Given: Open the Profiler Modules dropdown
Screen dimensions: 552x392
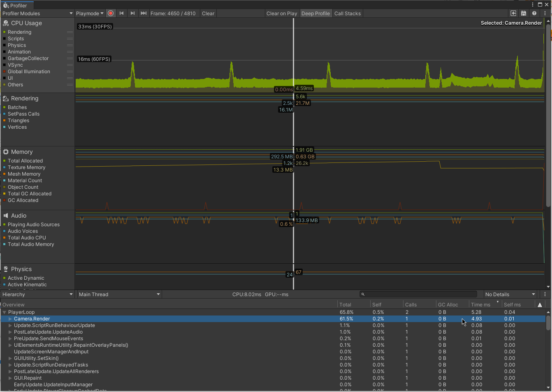Looking at the screenshot, I should pyautogui.click(x=37, y=13).
